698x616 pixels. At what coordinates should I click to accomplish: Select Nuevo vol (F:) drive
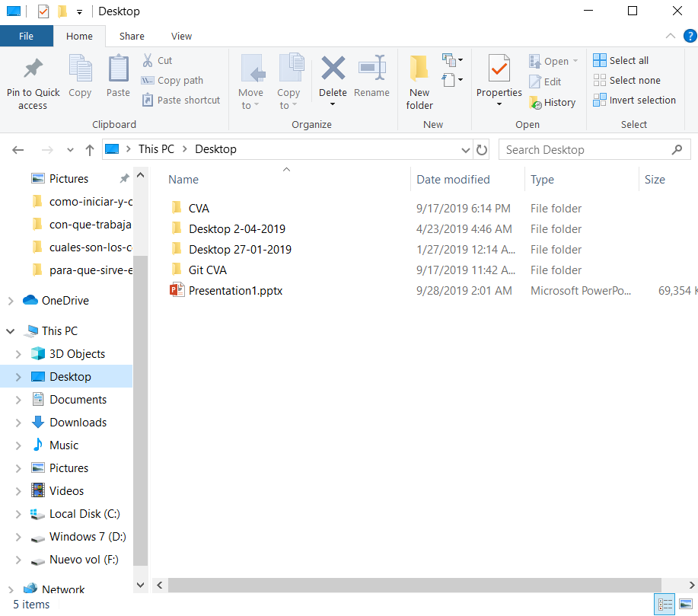coord(84,560)
